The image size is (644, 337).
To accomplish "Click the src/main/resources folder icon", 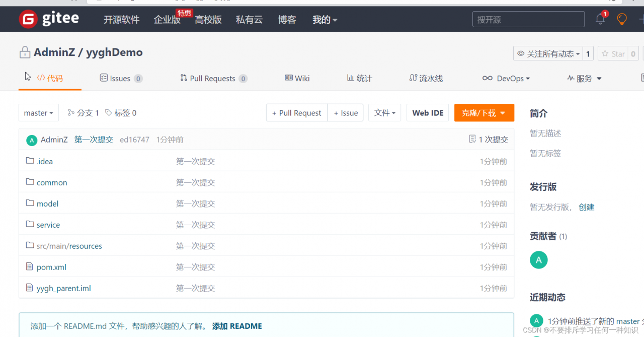I will tap(30, 245).
